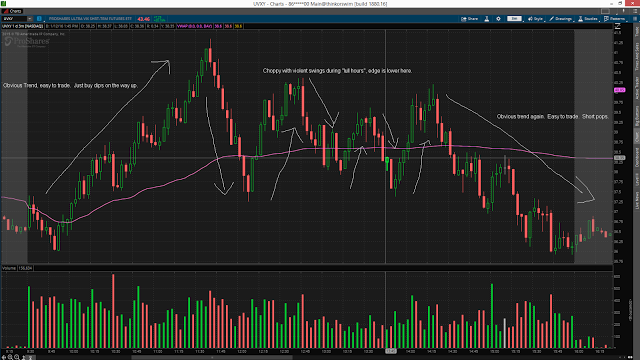Image resolution: width=640 pixels, height=360 pixels.
Task: Open the Charts tab
Action: tap(11, 11)
